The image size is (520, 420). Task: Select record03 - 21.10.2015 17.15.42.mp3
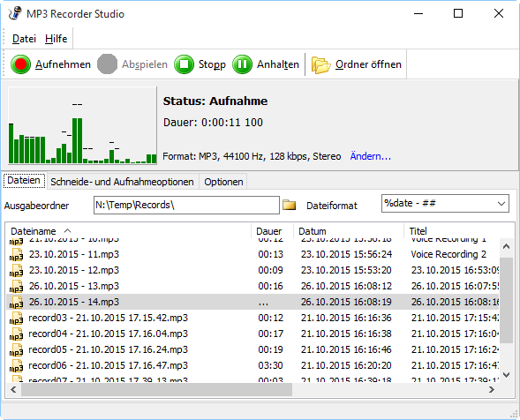tap(108, 318)
